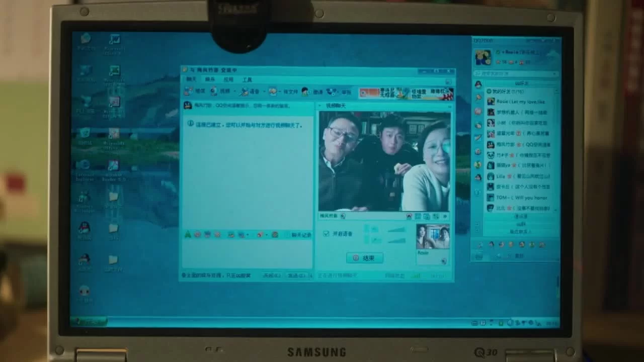
Task: Click the Send button below message box
Action: 295,276
